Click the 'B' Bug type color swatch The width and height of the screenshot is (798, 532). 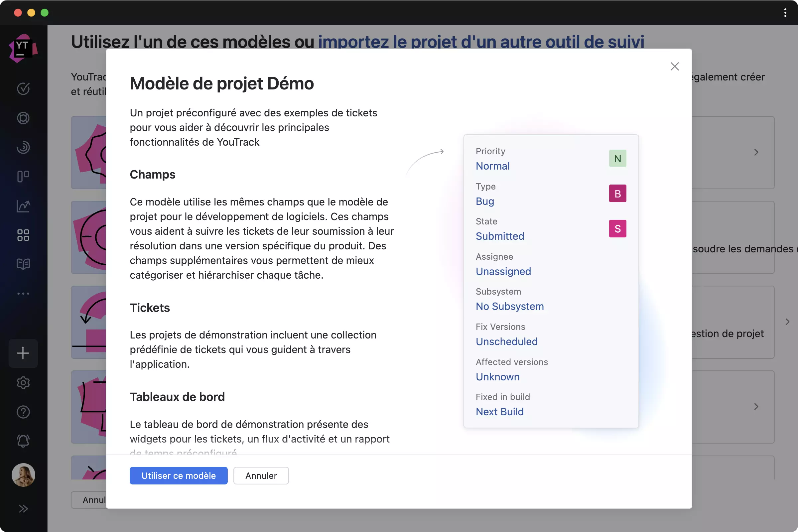(617, 194)
